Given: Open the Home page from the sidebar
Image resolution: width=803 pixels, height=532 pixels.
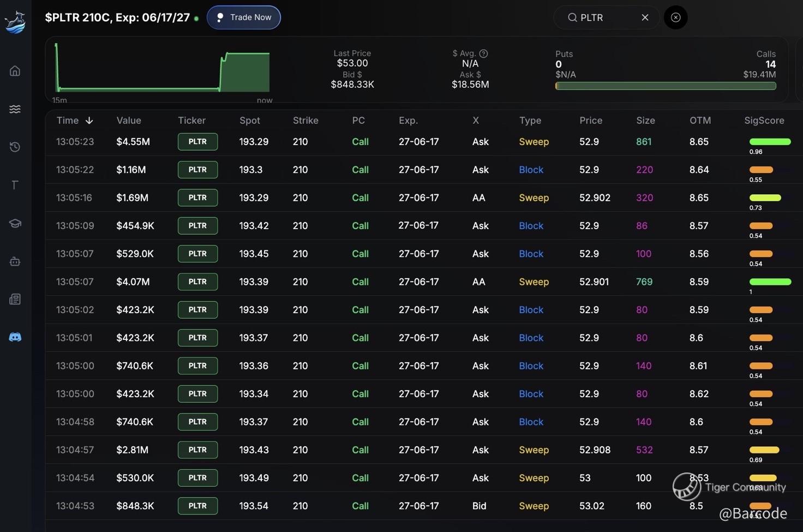Looking at the screenshot, I should [x=15, y=71].
